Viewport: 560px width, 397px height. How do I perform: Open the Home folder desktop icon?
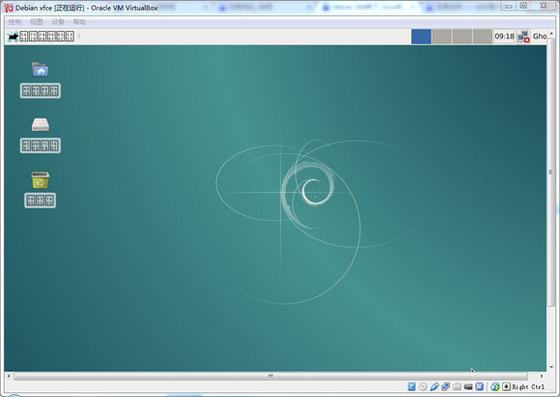coord(40,69)
